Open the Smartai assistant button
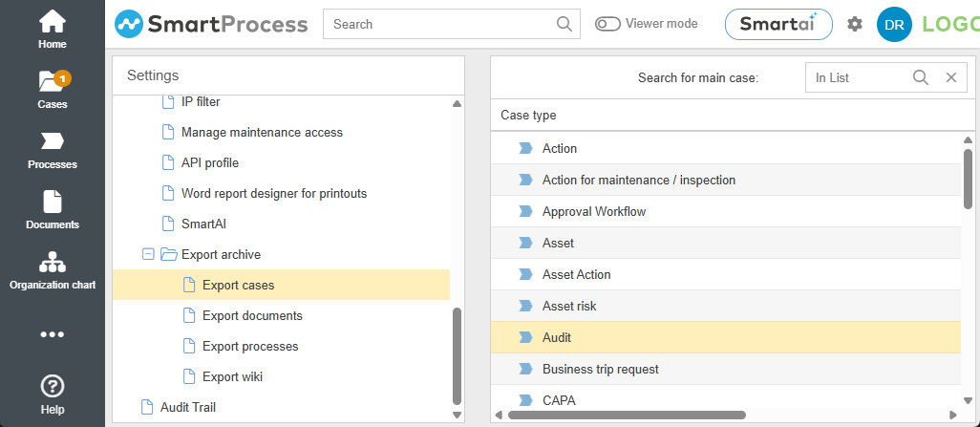Viewport: 980px width, 427px height. [778, 25]
